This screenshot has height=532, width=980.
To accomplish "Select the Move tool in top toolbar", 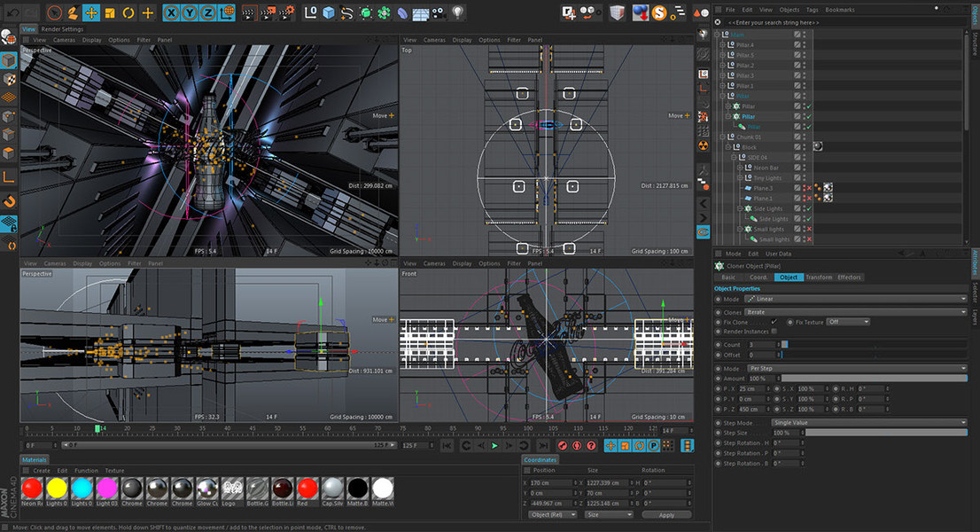I will point(90,12).
